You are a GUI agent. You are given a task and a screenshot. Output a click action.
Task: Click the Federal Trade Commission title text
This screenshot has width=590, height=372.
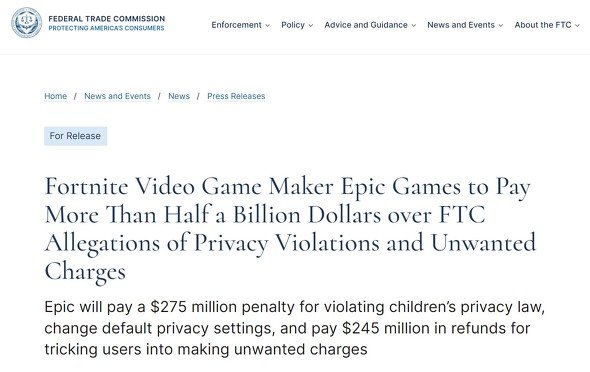[106, 18]
